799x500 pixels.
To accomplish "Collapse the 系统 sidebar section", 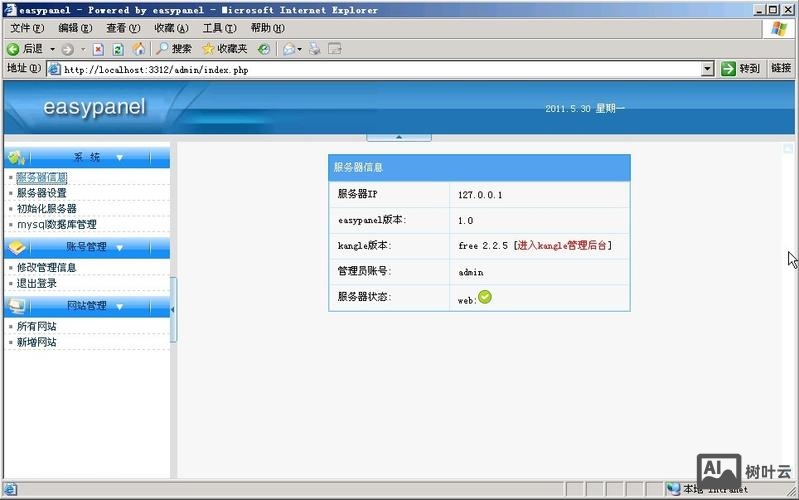I will (x=87, y=157).
